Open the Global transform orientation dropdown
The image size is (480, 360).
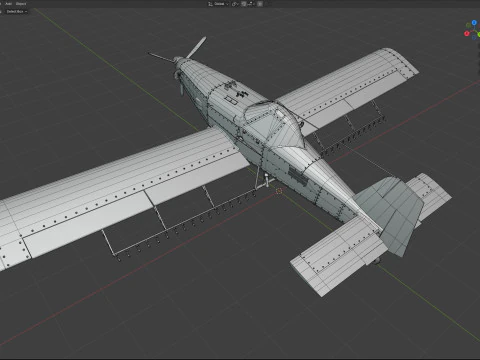(x=219, y=4)
